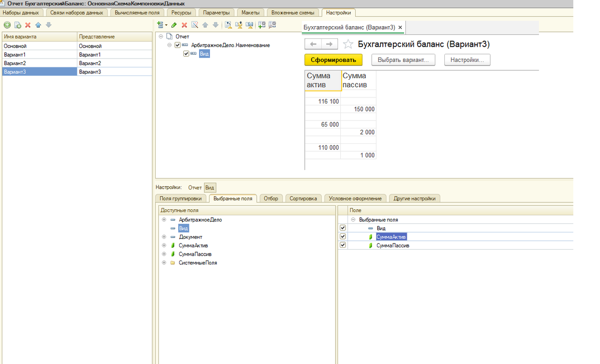Click the load standard settings icon
Image resolution: width=600 pixels, height=364 pixels.
pos(228,25)
